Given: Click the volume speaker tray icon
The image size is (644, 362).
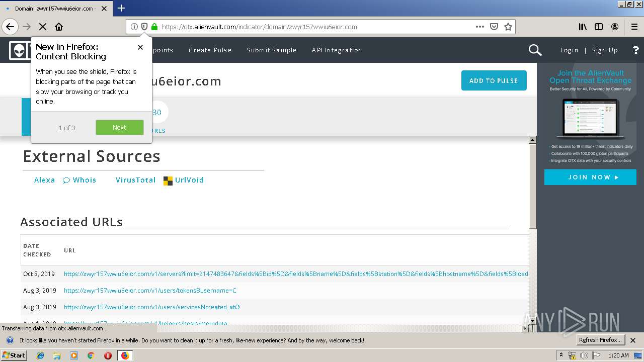Looking at the screenshot, I should pos(584,355).
